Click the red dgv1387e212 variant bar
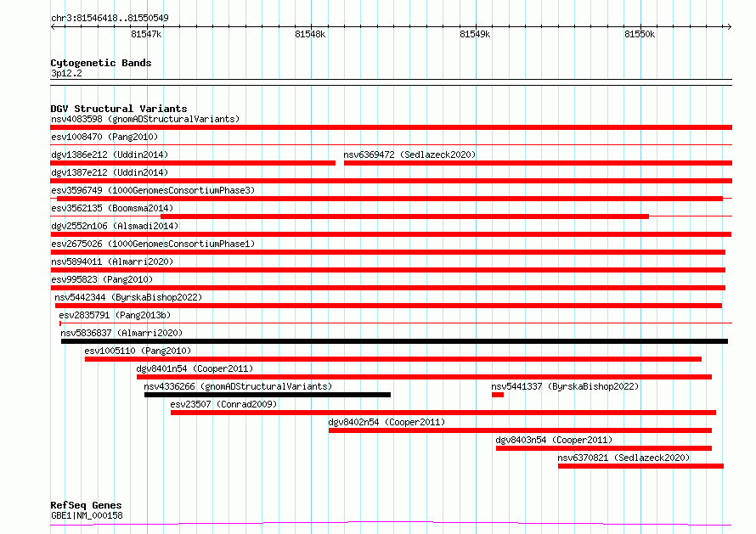The height and width of the screenshot is (534, 756). pos(391,181)
